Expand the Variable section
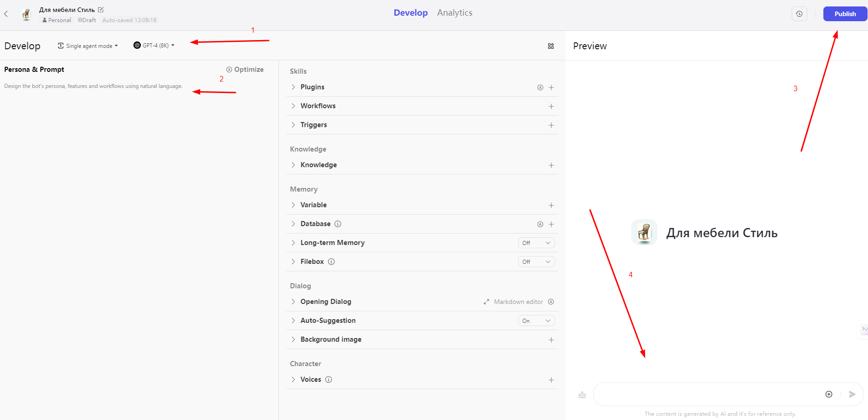This screenshot has width=868, height=420. pos(293,205)
